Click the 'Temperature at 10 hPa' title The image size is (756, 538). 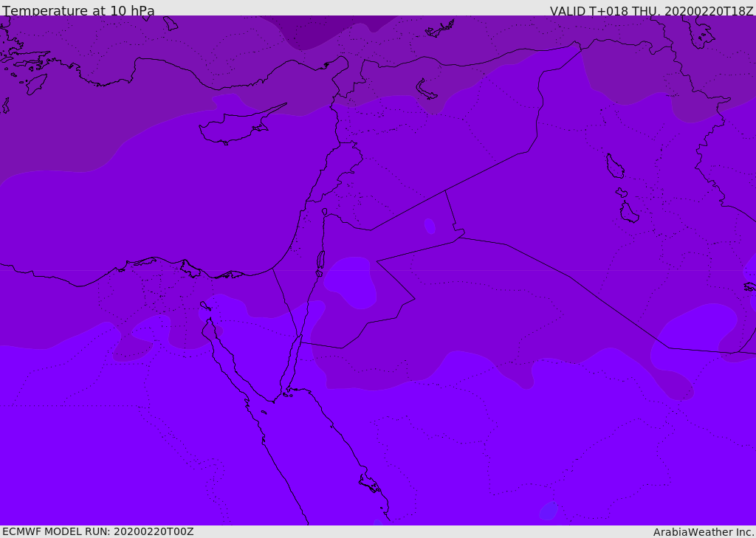[78, 10]
